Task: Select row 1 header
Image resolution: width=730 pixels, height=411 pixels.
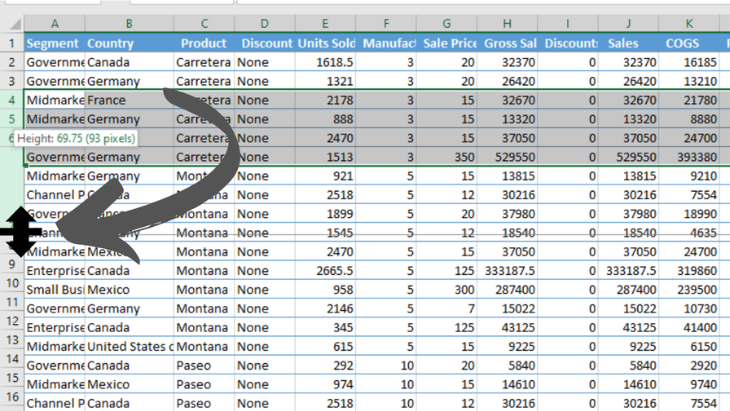Action: pyautogui.click(x=12, y=43)
